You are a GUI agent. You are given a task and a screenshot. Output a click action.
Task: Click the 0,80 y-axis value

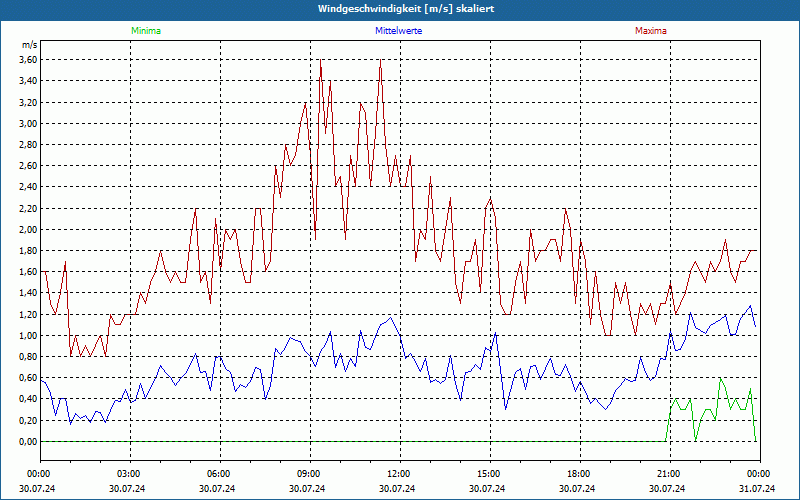point(28,357)
